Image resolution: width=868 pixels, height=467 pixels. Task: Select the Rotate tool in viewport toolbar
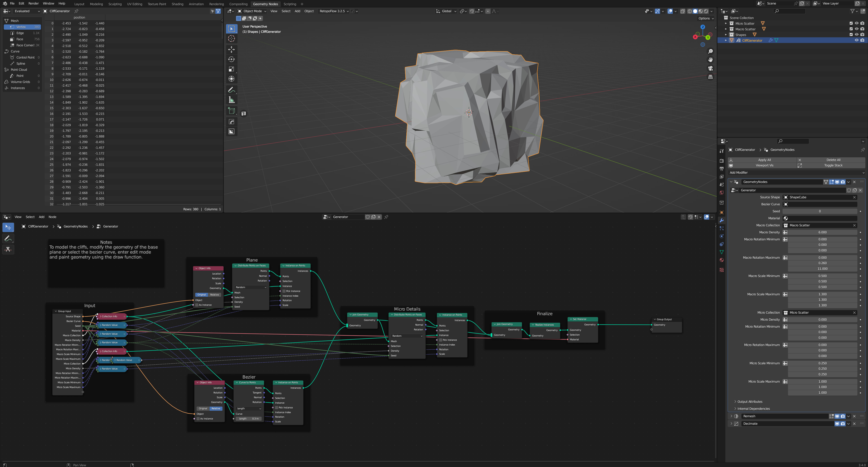(x=231, y=59)
